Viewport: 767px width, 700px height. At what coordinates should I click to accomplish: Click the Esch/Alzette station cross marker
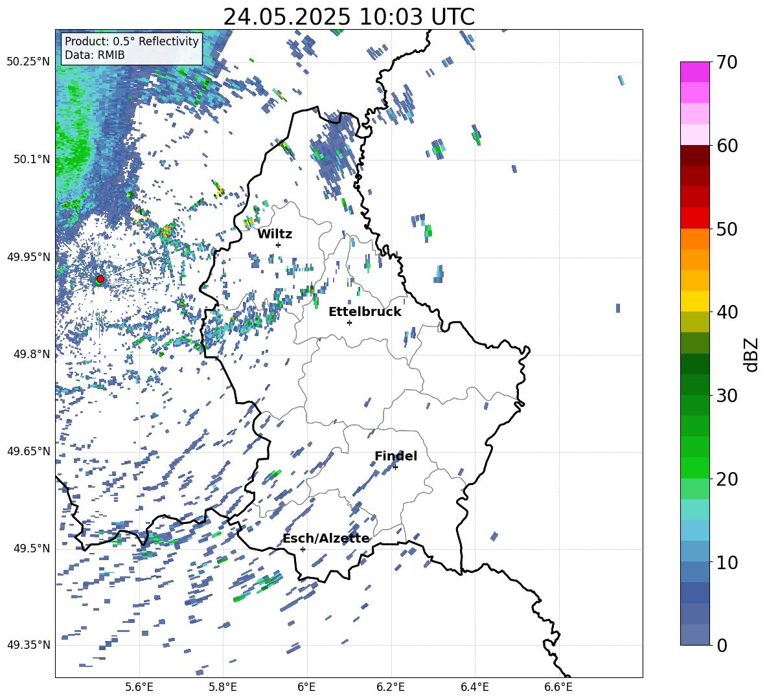tap(303, 549)
